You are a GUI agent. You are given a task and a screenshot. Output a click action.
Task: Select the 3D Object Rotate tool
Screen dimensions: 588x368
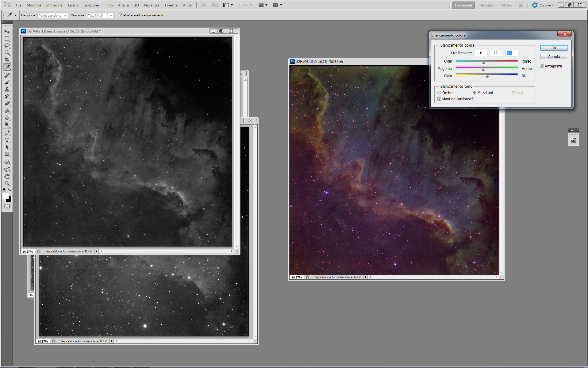click(7, 162)
